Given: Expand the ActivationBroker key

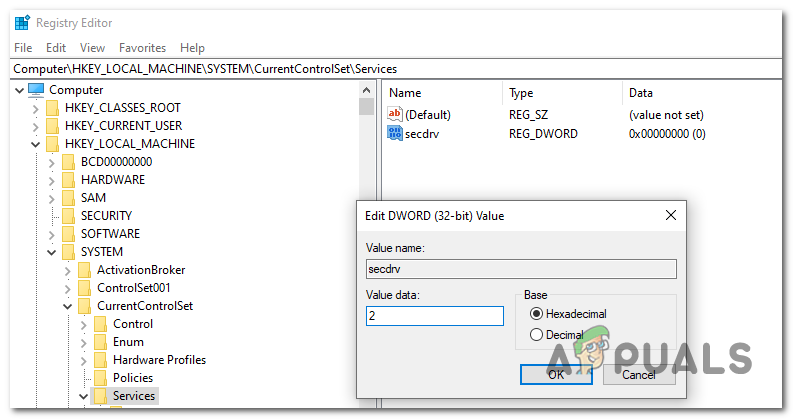Looking at the screenshot, I should point(68,271).
